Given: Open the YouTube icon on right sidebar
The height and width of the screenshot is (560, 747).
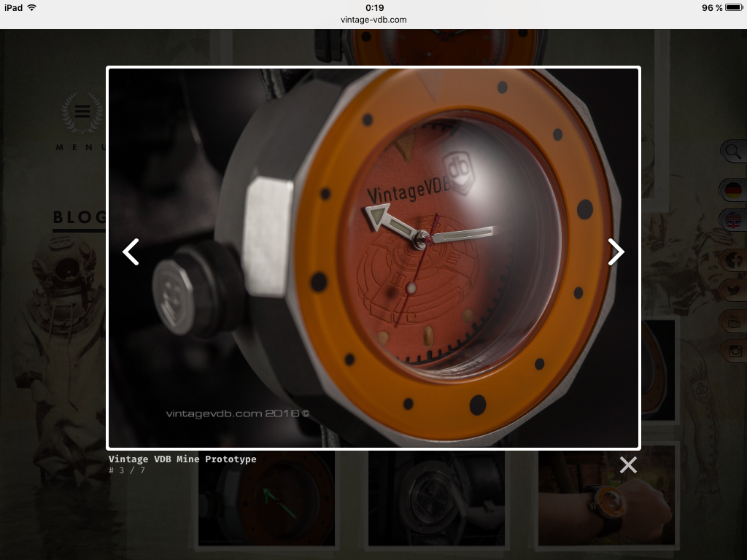Looking at the screenshot, I should point(734,321).
